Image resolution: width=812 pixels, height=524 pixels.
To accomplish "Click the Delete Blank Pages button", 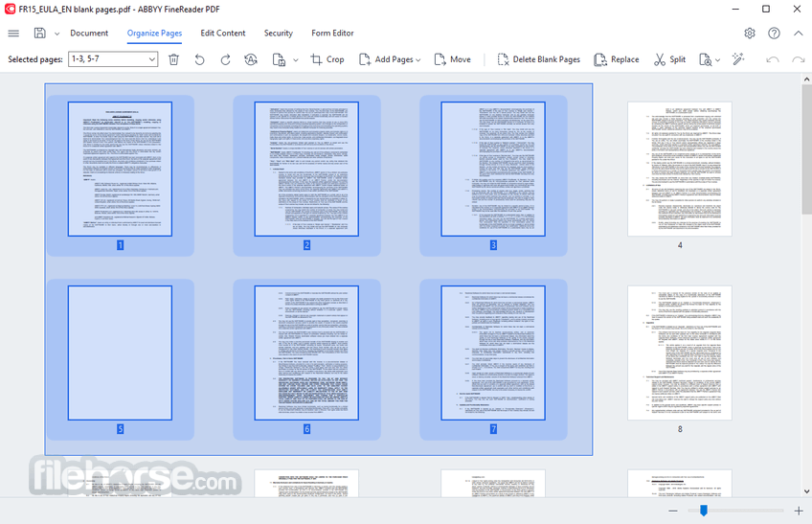I will (538, 59).
